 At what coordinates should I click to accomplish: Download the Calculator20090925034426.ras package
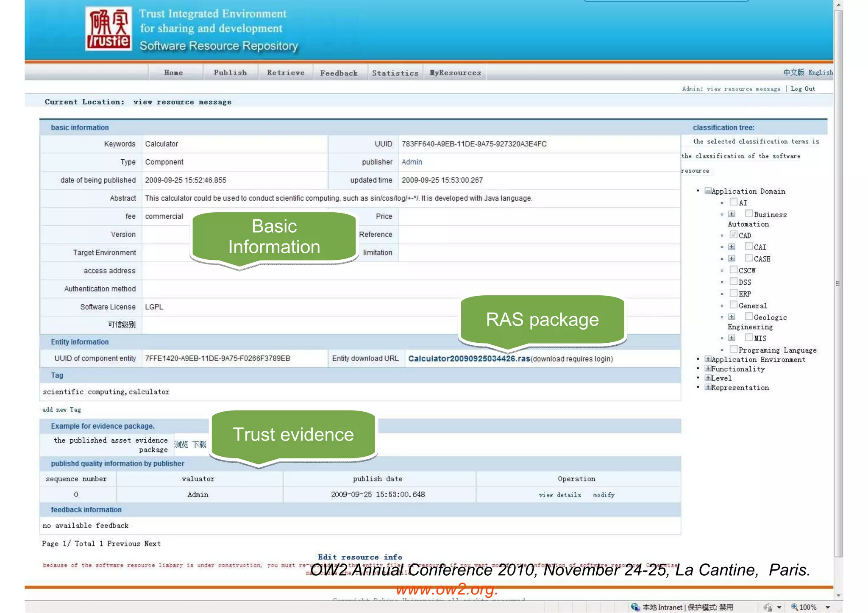click(x=469, y=358)
